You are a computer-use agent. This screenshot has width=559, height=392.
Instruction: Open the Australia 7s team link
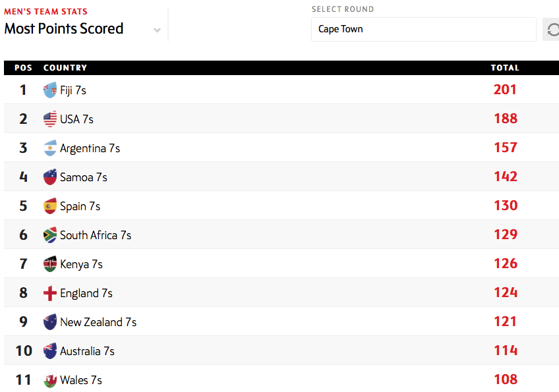(87, 351)
